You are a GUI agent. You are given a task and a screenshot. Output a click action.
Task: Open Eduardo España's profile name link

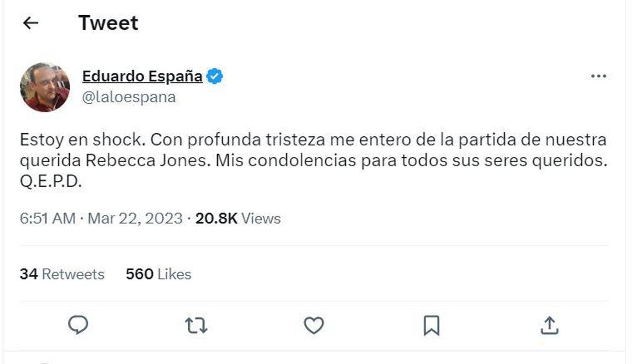tap(142, 75)
